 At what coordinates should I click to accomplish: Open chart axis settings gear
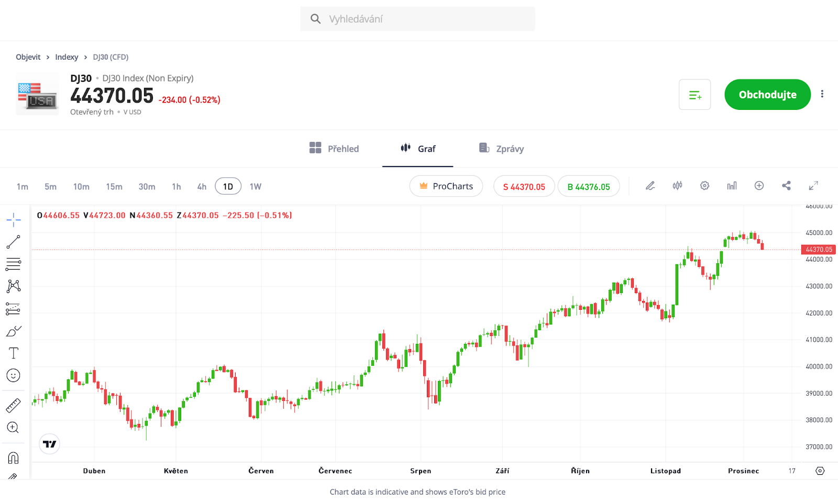point(820,471)
